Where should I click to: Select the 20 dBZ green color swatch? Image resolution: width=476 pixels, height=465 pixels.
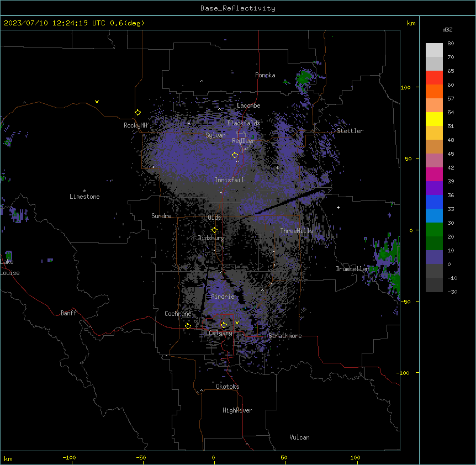pos(434,243)
